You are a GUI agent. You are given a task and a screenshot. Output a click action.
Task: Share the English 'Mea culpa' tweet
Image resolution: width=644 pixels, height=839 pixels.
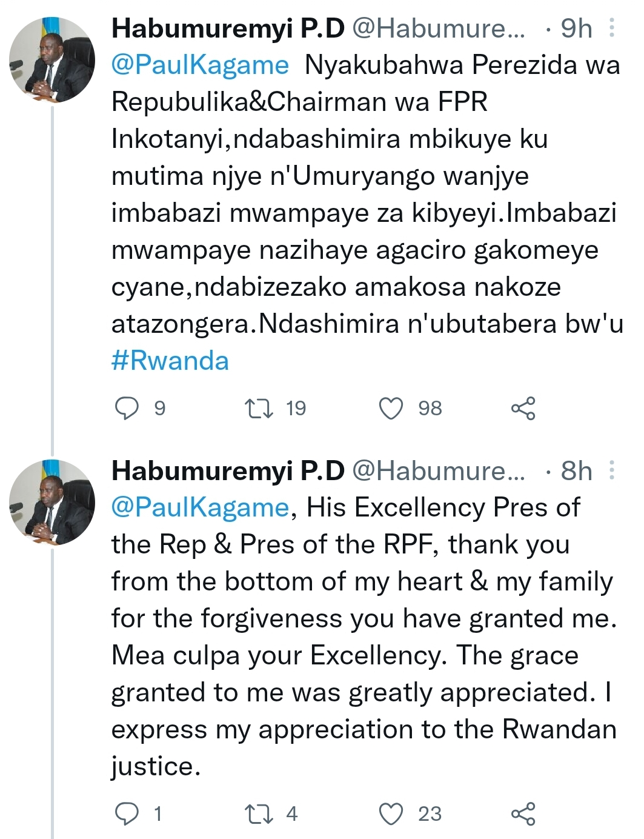coord(523,814)
